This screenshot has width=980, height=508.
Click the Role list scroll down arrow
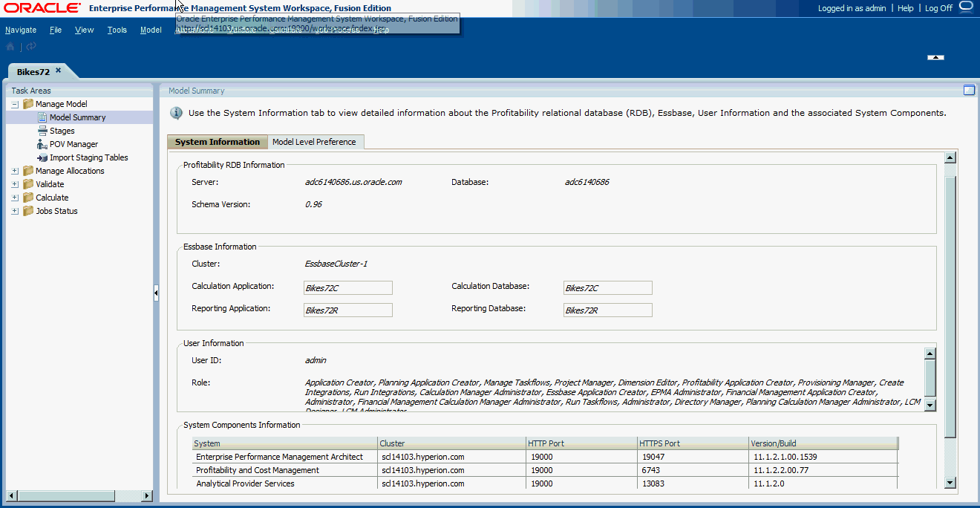tap(930, 406)
